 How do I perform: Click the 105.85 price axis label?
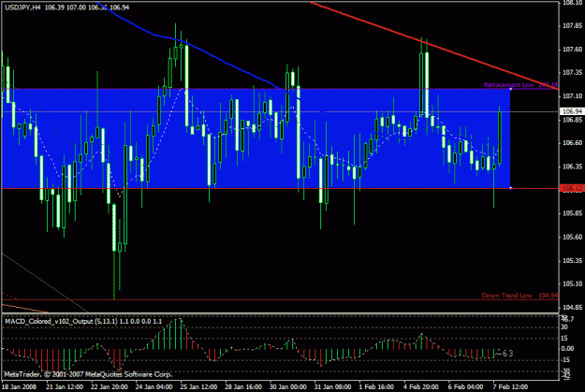(x=572, y=213)
